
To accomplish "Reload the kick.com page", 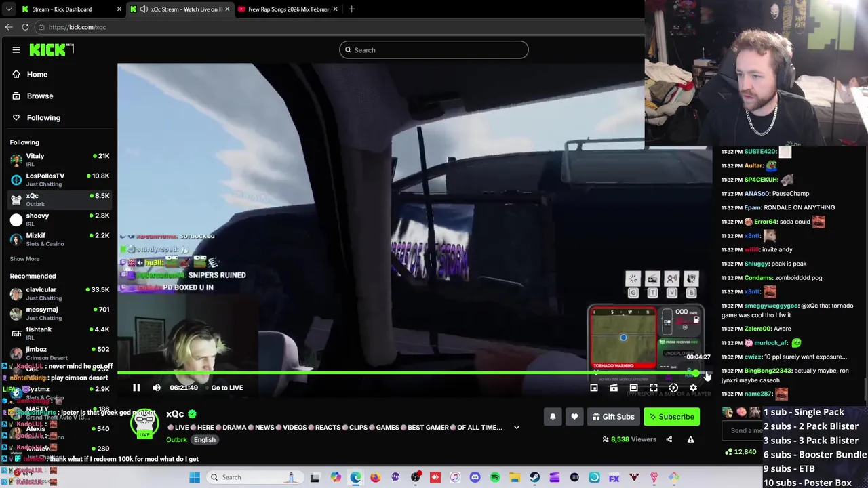I will click(x=25, y=27).
